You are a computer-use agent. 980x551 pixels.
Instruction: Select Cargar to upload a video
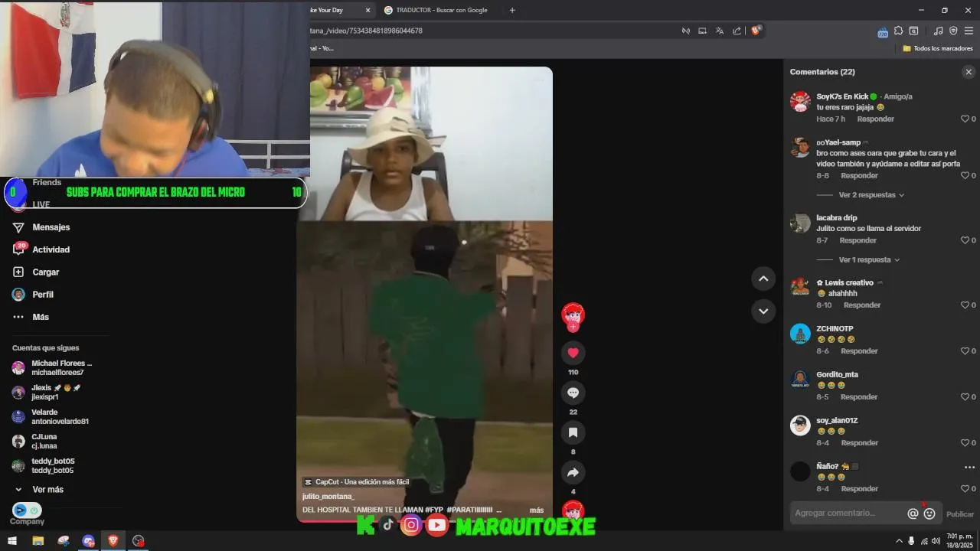point(45,272)
